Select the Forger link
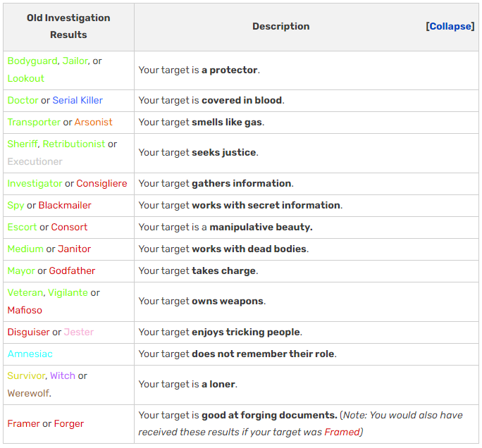 pos(69,424)
